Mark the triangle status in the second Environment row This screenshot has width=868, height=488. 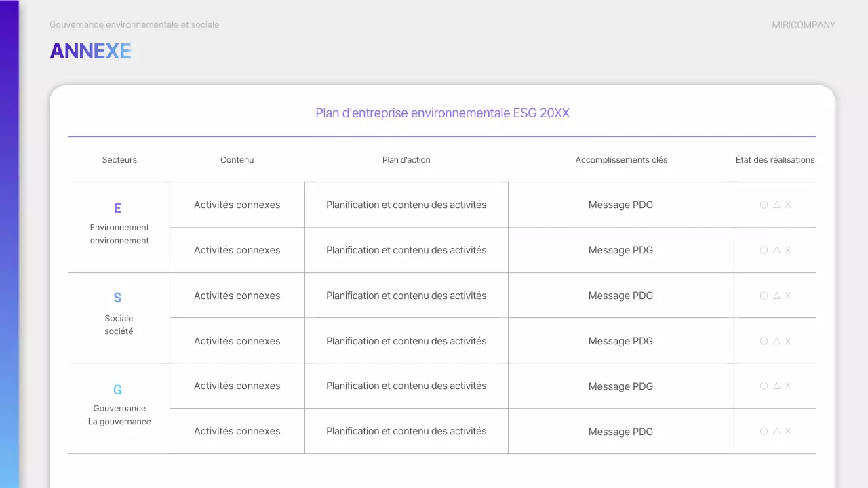(776, 250)
